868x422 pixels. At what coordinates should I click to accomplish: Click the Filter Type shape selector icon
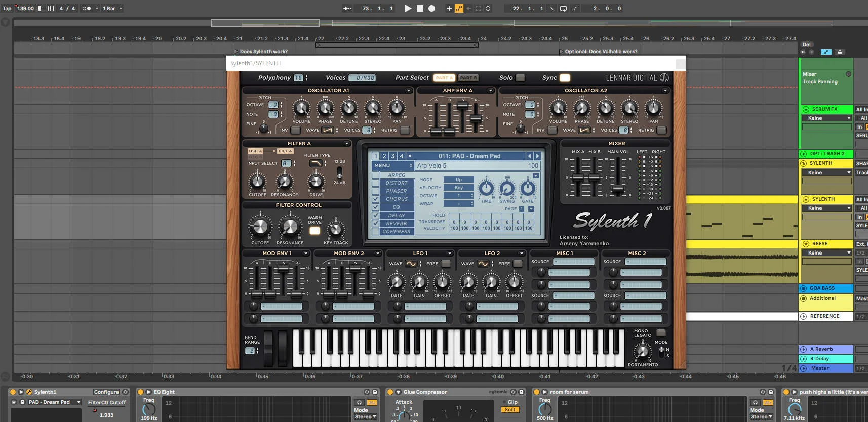pyautogui.click(x=315, y=163)
